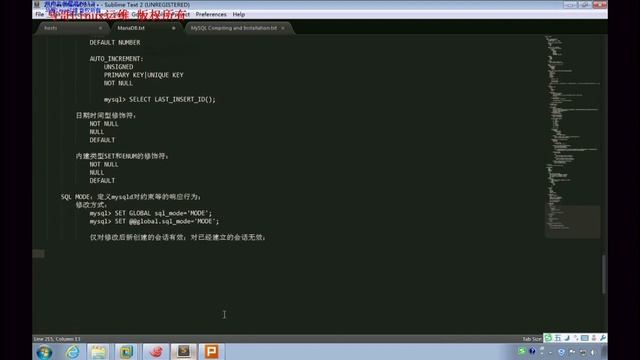Click the AUTO_INCREMENT: line
640x360 pixels.
116,59
